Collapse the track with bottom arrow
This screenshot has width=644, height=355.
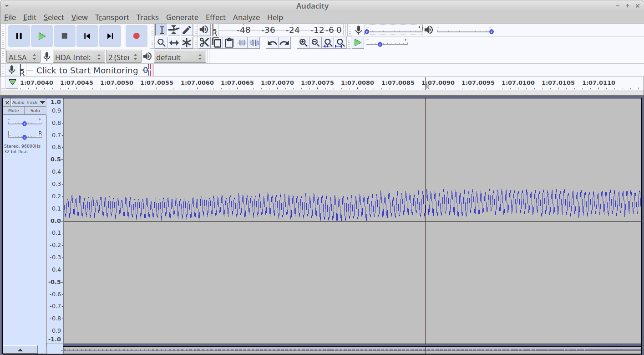coord(20,350)
